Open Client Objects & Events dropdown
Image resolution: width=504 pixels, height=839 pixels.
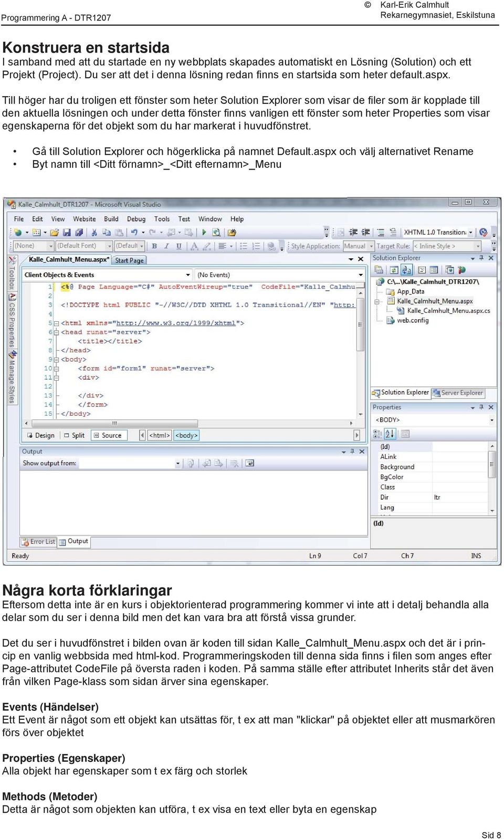[188, 275]
